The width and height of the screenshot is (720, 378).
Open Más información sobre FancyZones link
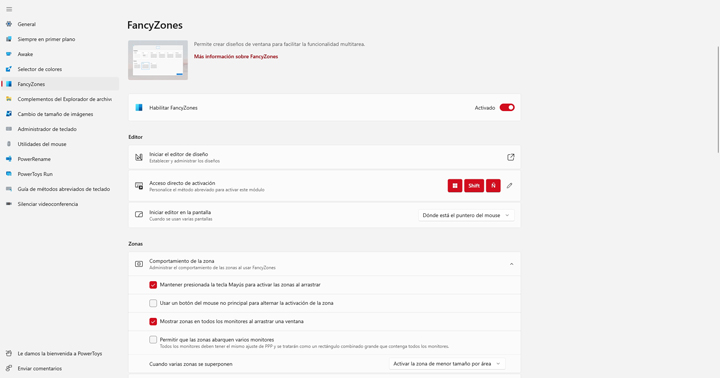pos(236,56)
